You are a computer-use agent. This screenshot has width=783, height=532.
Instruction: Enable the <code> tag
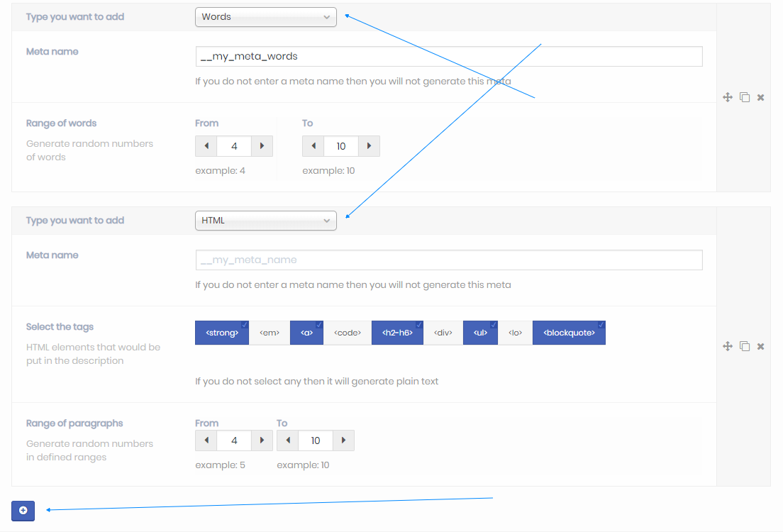coord(348,333)
